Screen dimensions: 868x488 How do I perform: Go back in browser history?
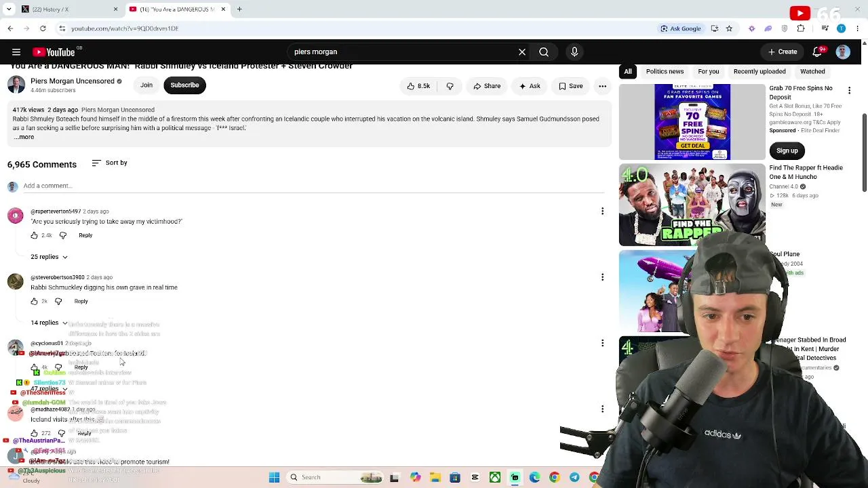coord(10,28)
